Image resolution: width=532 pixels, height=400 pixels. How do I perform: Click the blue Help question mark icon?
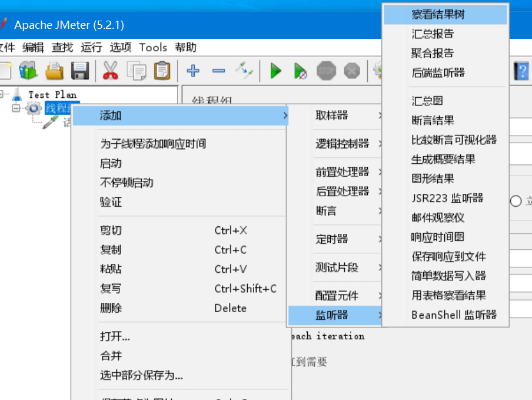pos(521,71)
